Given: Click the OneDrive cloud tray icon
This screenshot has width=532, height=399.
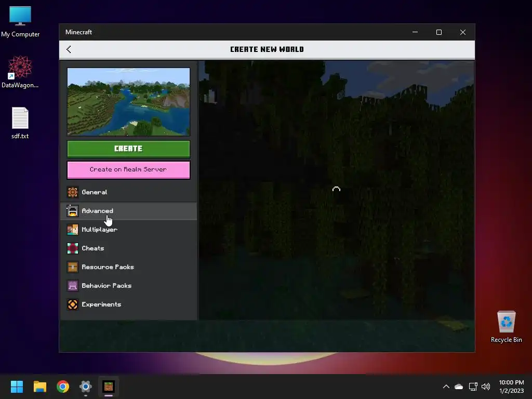Looking at the screenshot, I should 459,387.
